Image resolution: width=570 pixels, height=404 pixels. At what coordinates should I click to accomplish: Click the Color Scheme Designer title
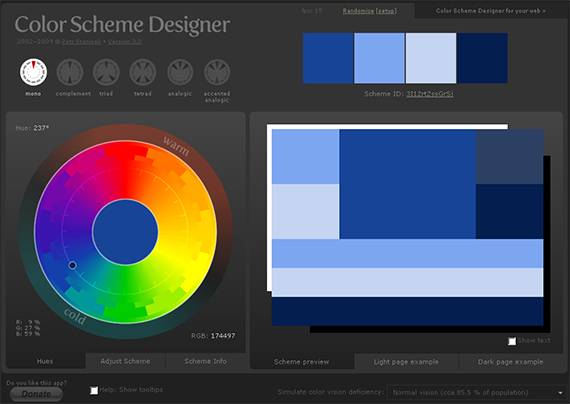tap(122, 25)
